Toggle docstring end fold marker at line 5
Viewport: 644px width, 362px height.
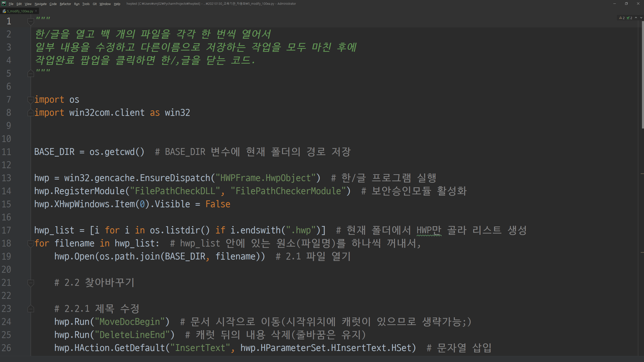pos(31,73)
